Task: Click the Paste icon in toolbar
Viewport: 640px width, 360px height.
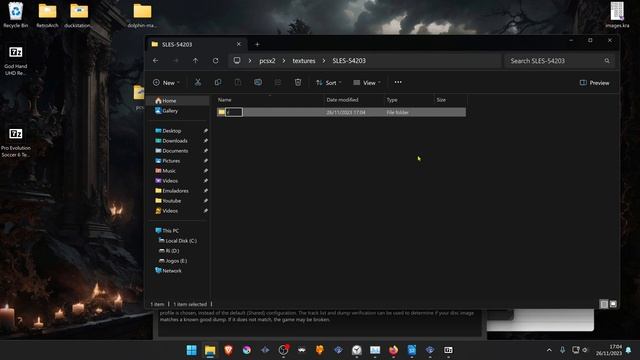Action: pos(238,82)
